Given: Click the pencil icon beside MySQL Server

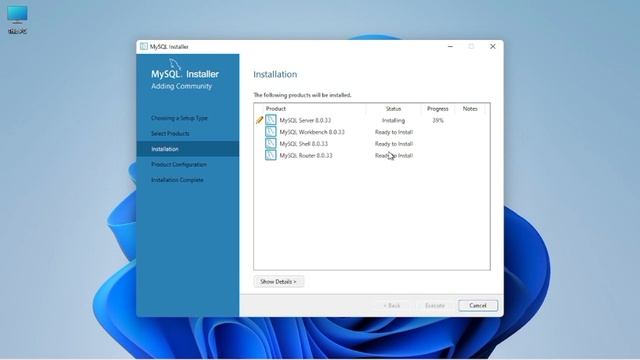Looking at the screenshot, I should [x=259, y=120].
